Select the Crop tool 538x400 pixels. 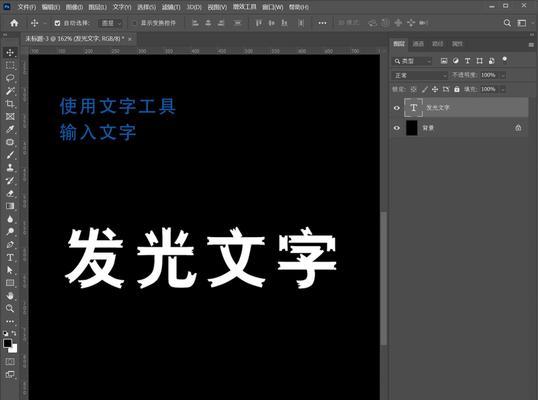click(x=10, y=104)
